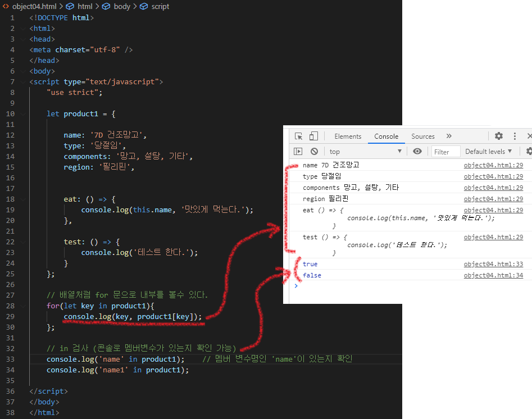Click the eat function output in console

click(x=399, y=218)
